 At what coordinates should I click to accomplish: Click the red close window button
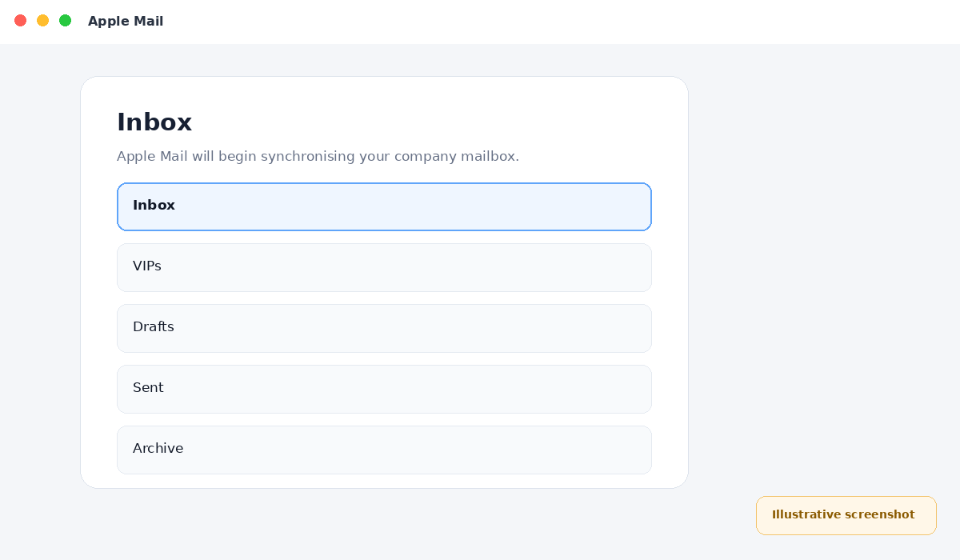[21, 21]
